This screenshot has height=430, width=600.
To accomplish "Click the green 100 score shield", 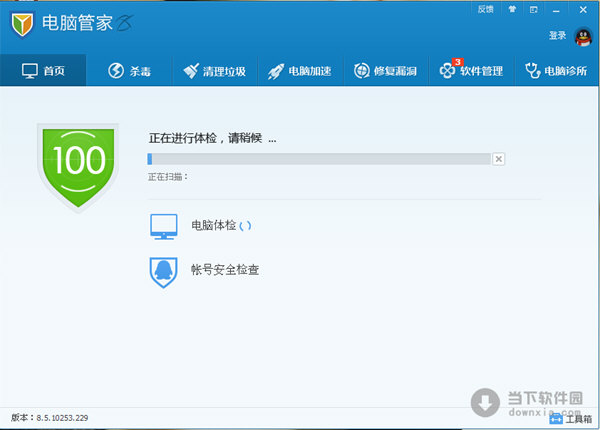I will (x=78, y=167).
